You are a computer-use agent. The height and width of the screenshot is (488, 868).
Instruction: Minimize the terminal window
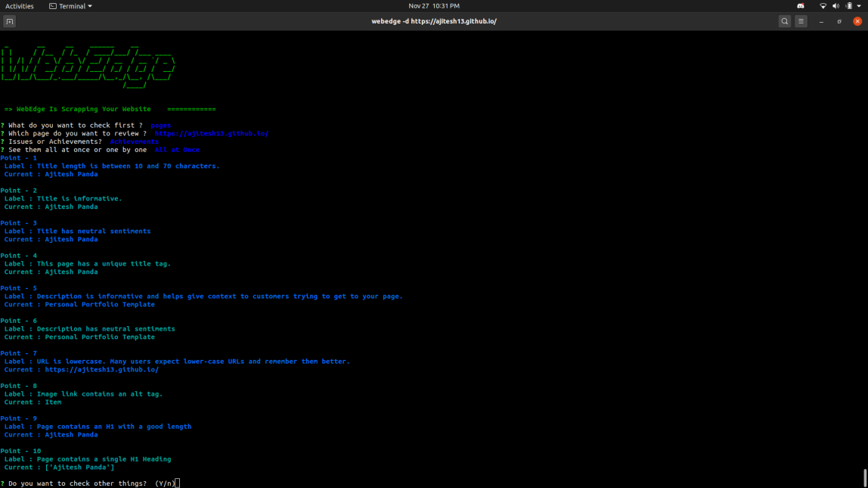pyautogui.click(x=821, y=22)
